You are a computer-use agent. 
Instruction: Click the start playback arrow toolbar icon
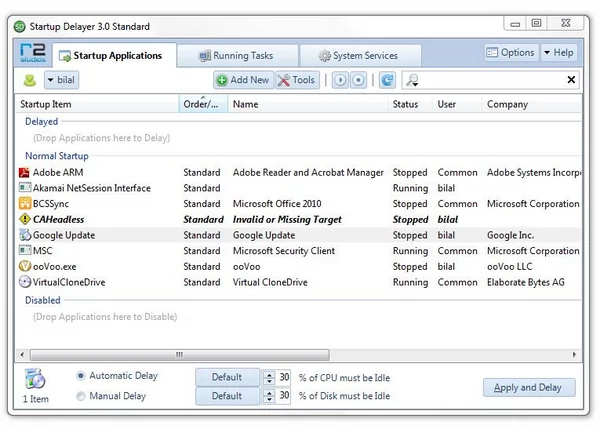click(340, 80)
